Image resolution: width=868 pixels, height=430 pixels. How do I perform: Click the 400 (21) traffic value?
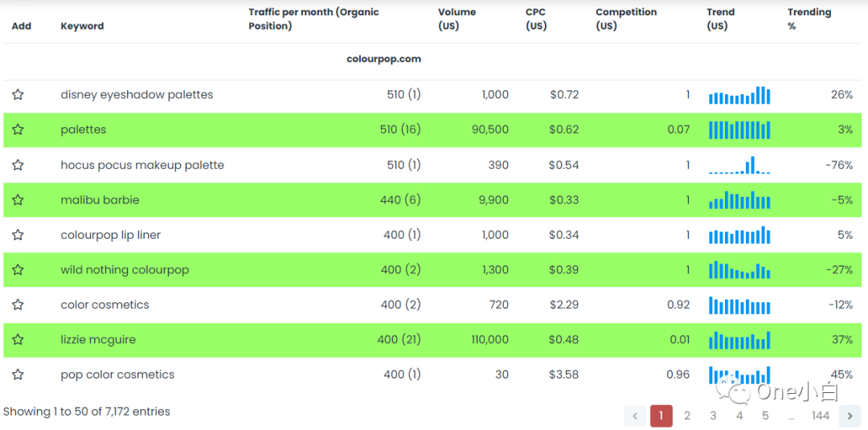pos(399,339)
